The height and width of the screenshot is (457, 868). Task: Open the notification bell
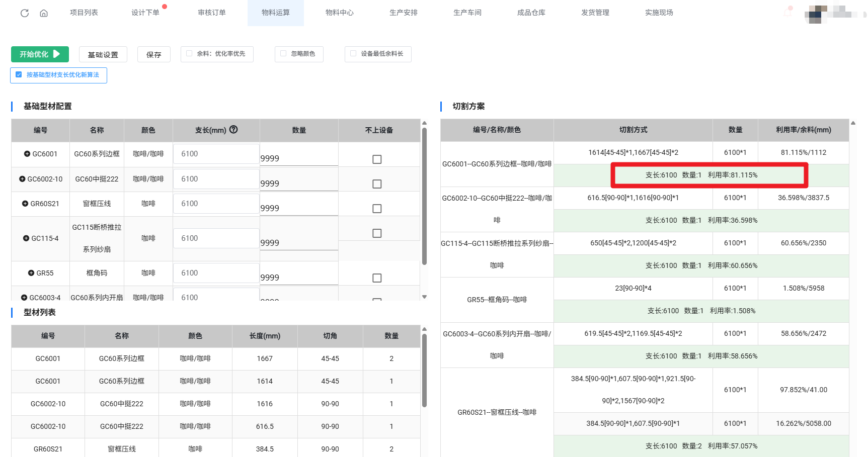point(787,13)
